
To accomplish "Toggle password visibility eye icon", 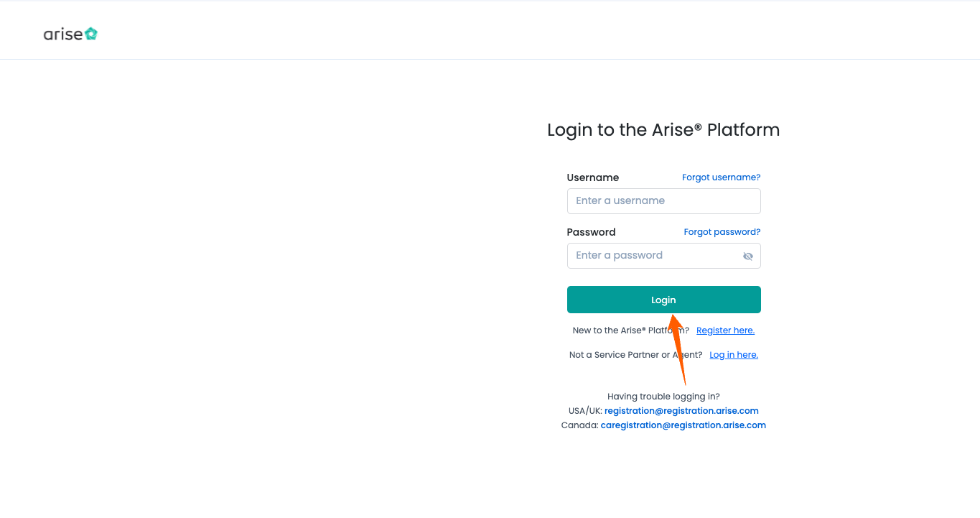I will [747, 256].
